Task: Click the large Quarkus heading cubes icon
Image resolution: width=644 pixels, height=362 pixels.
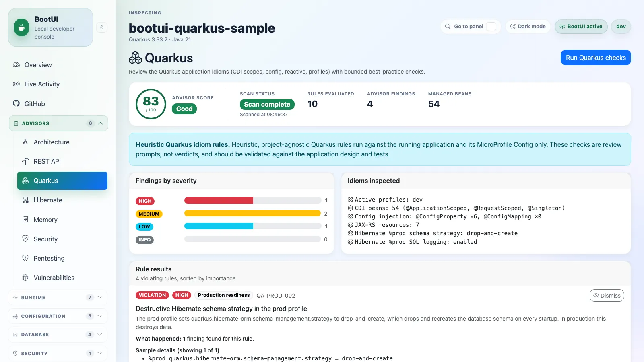Action: (x=135, y=58)
